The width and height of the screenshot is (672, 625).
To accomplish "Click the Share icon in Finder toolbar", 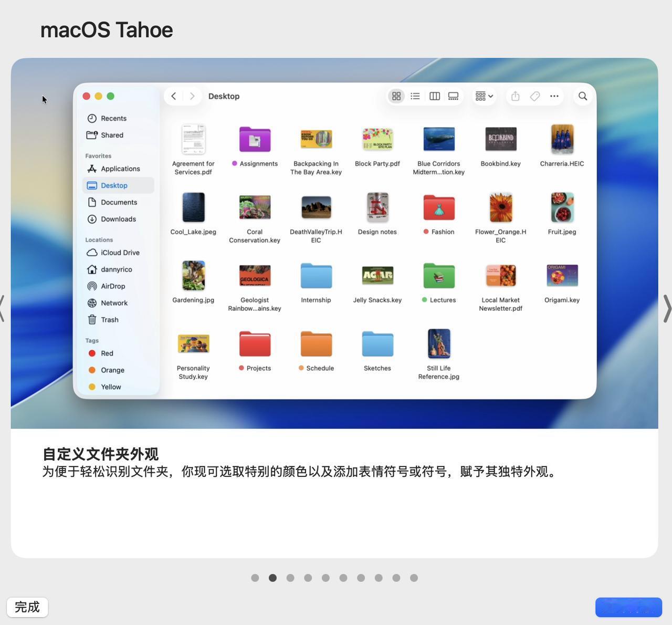I will point(516,96).
